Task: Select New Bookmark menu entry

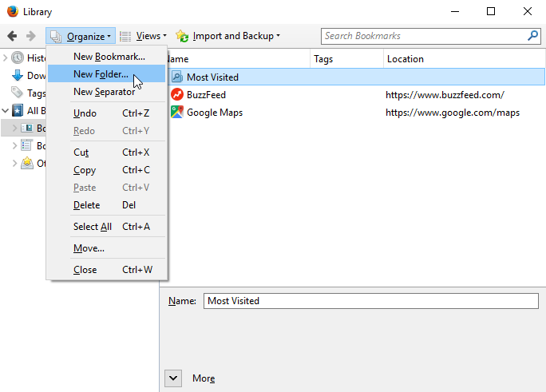Action: point(109,57)
